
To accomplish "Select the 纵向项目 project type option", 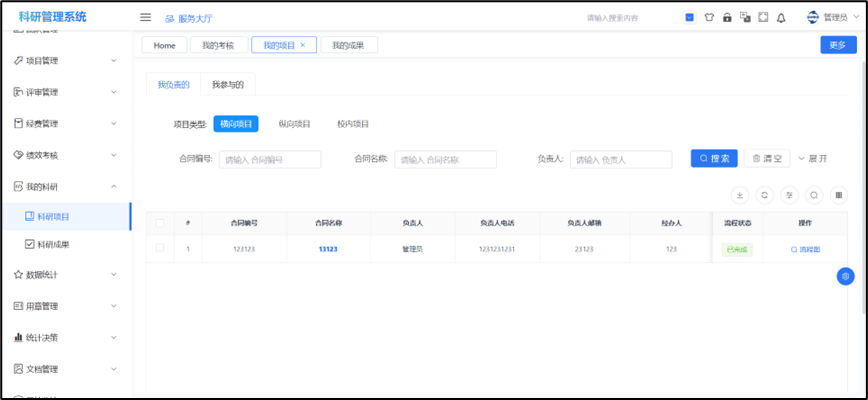I will [294, 124].
